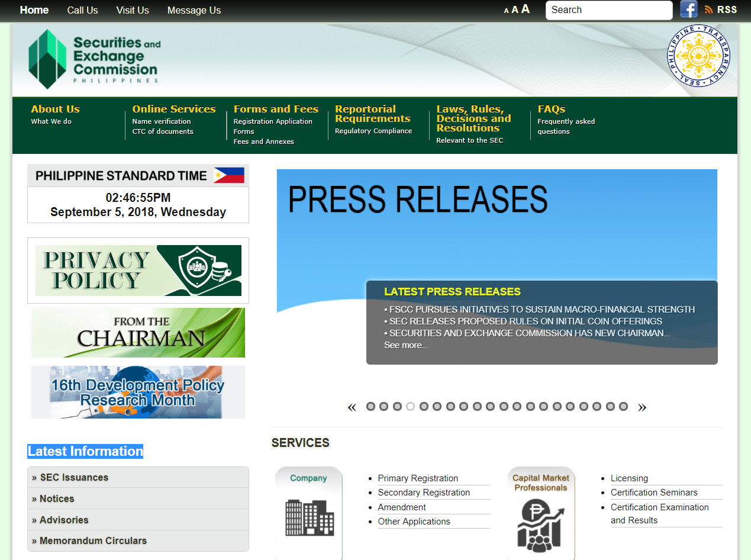Select the smallest font size A
The image size is (751, 560).
pyautogui.click(x=507, y=11)
